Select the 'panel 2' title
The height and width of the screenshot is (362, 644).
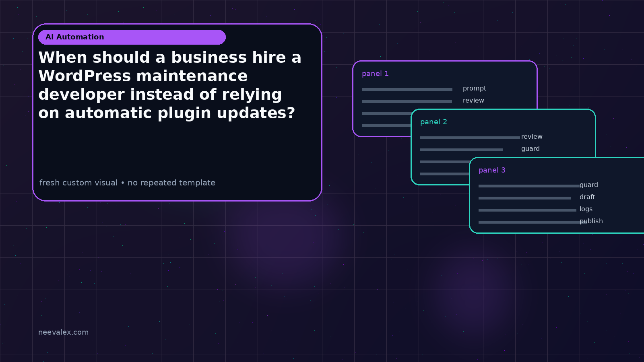(433, 122)
